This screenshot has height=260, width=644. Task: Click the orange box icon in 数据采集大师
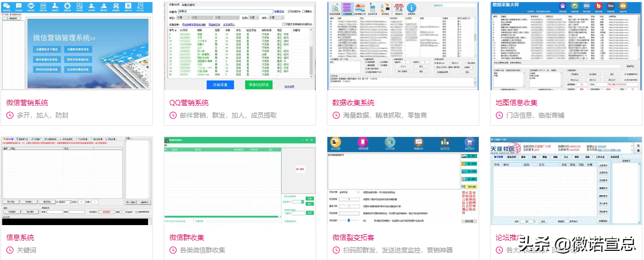click(x=623, y=6)
